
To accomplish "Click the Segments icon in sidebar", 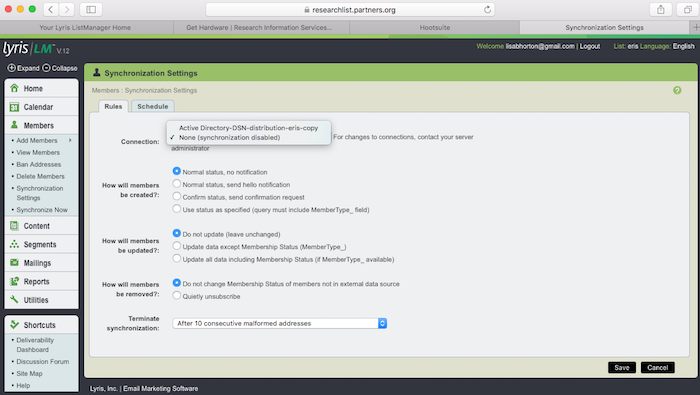I will click(14, 244).
